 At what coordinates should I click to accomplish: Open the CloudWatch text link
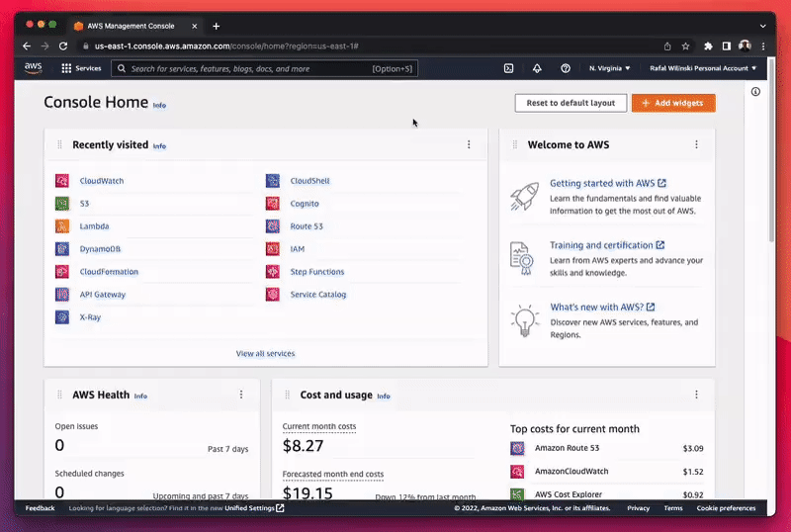click(x=102, y=181)
